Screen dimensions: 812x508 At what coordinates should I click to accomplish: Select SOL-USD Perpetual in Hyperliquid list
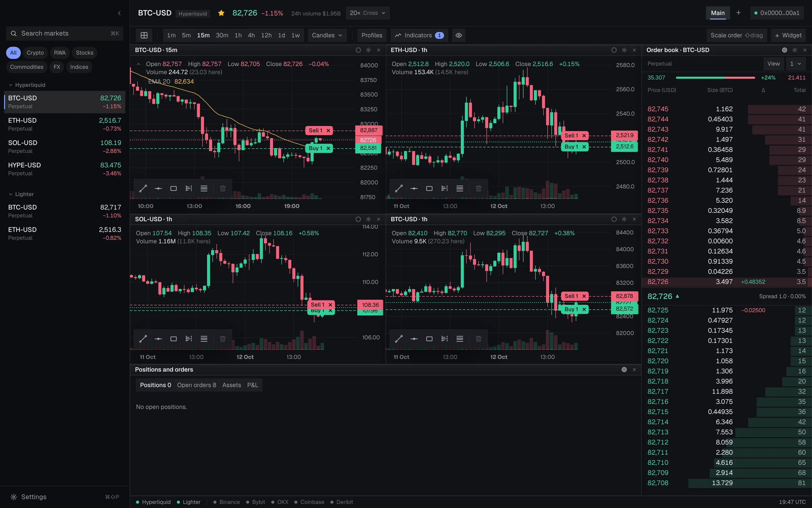coord(65,147)
